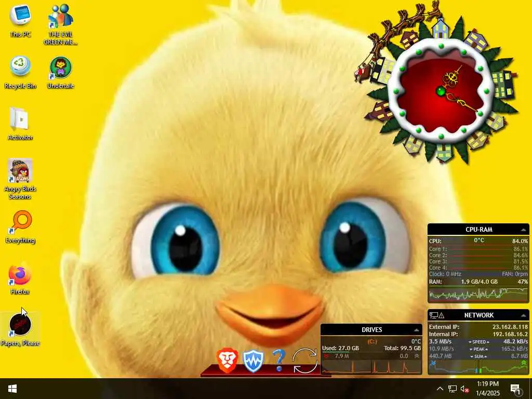532x399 pixels.
Task: Open the Windows Start menu
Action: [12, 389]
